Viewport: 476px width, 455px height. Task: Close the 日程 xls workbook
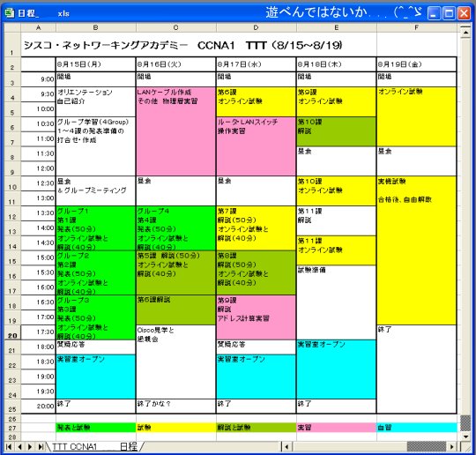[464, 13]
